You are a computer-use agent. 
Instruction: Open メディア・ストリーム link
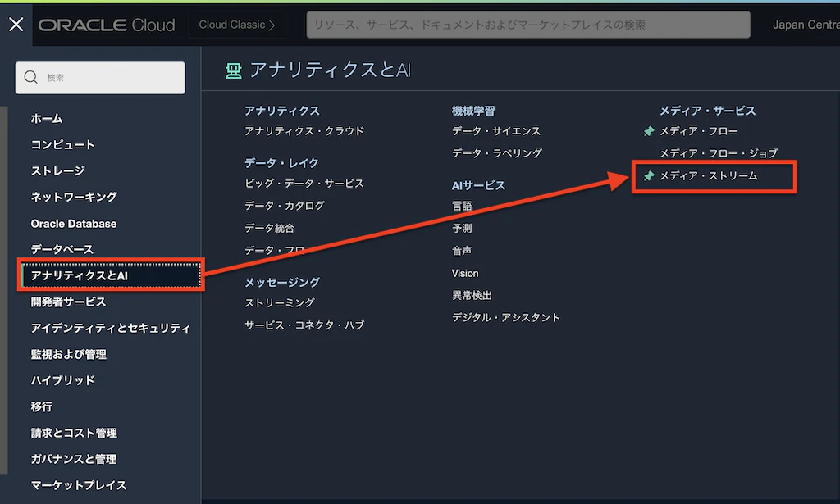[708, 175]
